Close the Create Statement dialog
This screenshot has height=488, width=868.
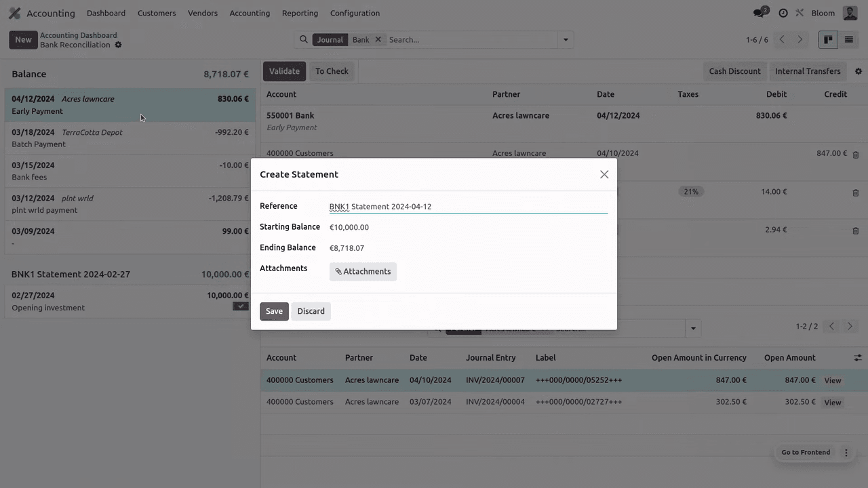tap(604, 174)
